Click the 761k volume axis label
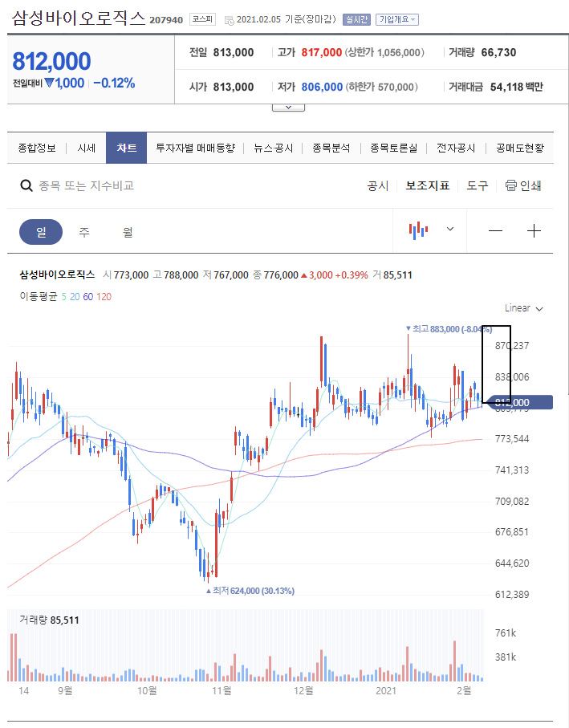This screenshot has height=728, width=569. [x=506, y=633]
